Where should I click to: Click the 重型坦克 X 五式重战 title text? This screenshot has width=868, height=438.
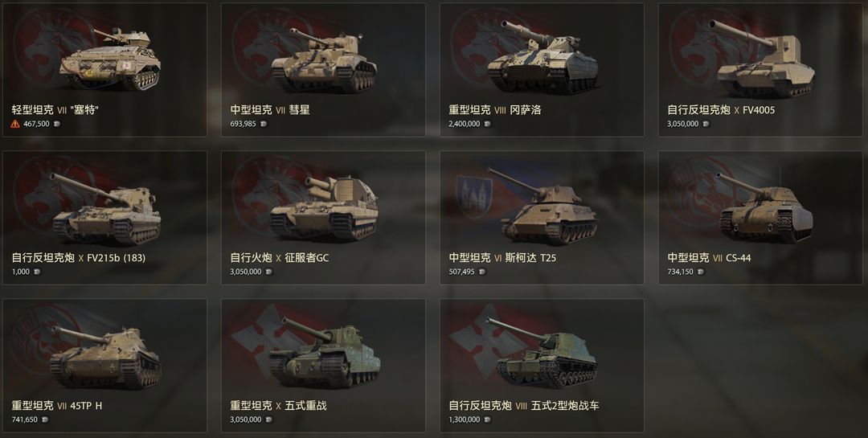point(278,405)
